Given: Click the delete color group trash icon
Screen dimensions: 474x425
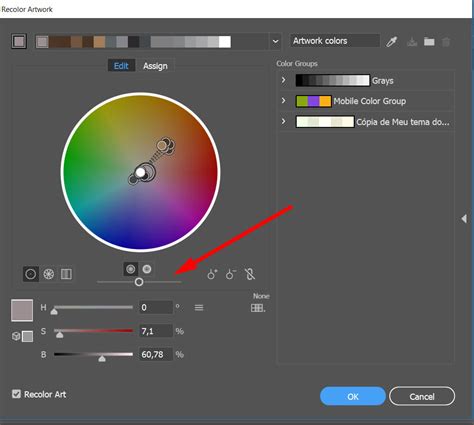Looking at the screenshot, I should (446, 42).
